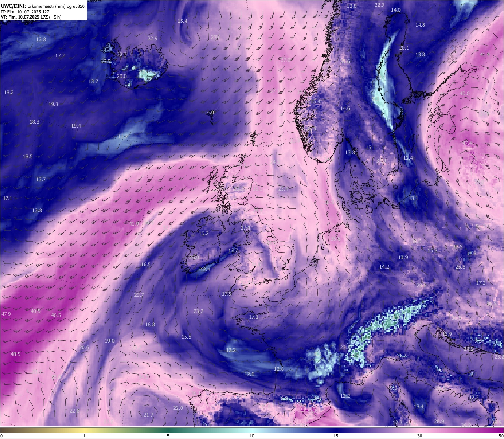Select the 20.6 value label
Screen dimensions: 504x439
click(84, 348)
